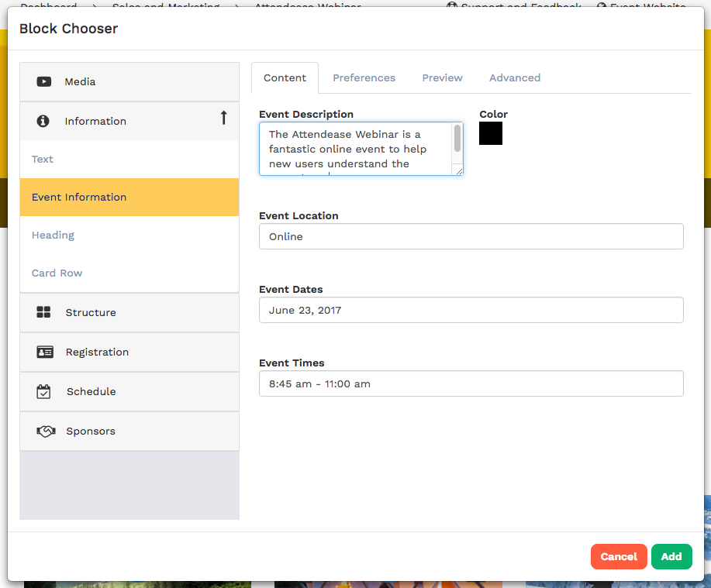
Task: Select the Text block type
Action: (129, 159)
